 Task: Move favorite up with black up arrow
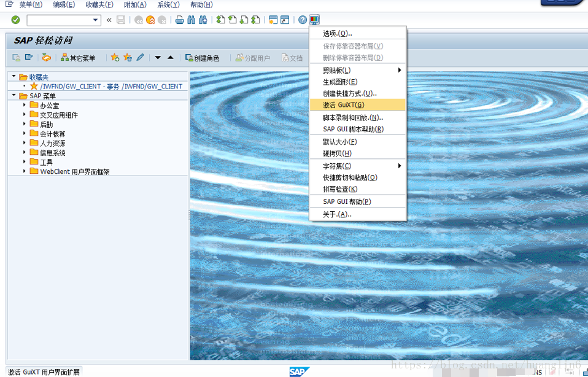click(x=170, y=58)
